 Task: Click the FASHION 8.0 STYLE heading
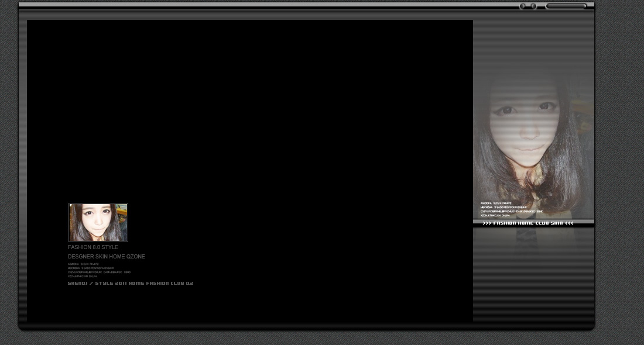click(x=93, y=247)
